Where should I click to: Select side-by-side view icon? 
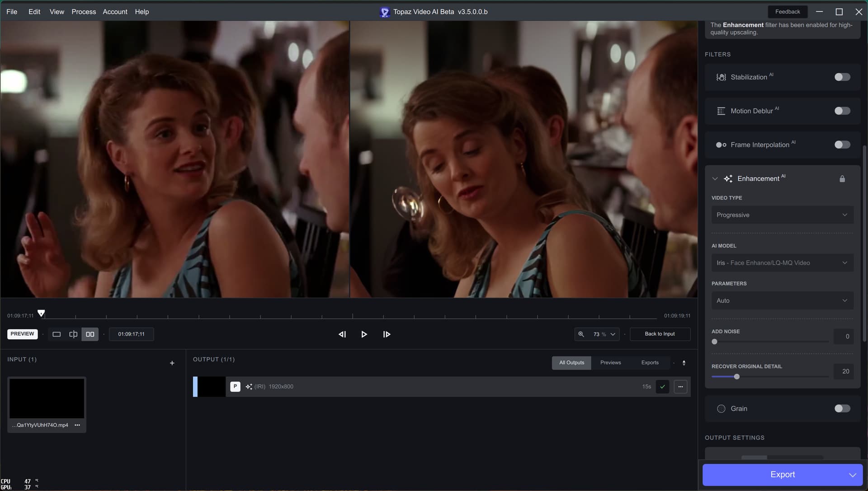(x=90, y=334)
